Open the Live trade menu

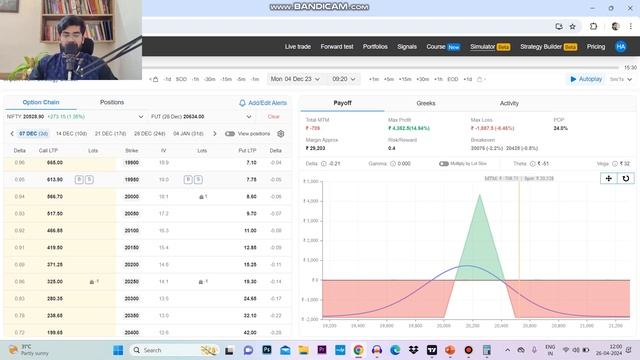pos(298,47)
